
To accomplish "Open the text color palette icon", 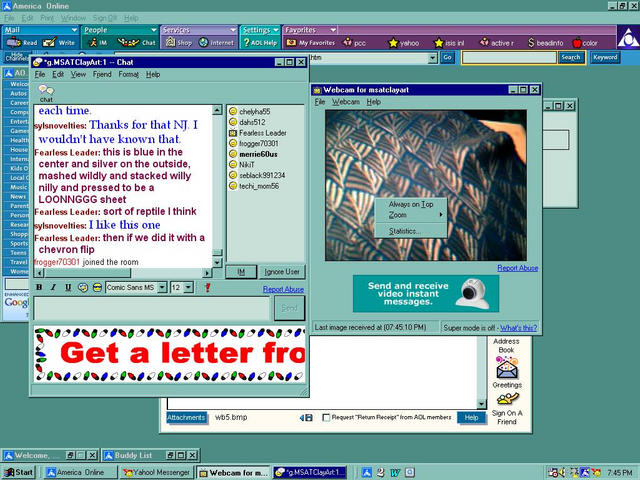I will click(x=83, y=287).
